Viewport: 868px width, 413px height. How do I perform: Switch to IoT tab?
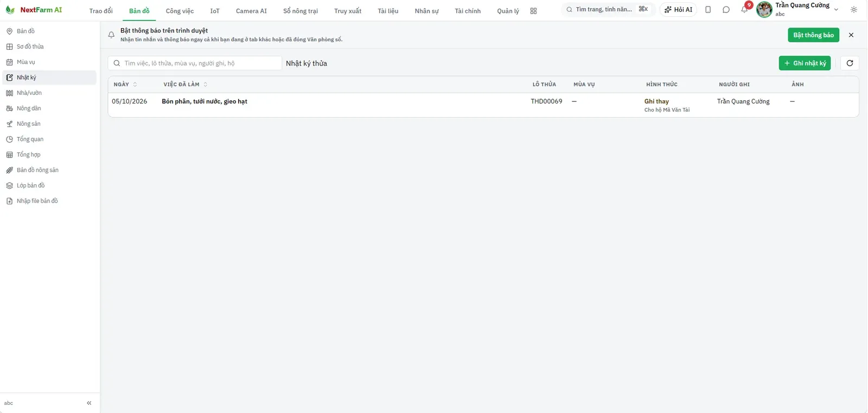(x=215, y=11)
